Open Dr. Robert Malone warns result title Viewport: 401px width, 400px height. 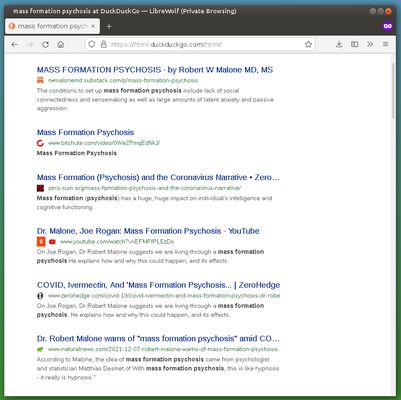point(158,339)
